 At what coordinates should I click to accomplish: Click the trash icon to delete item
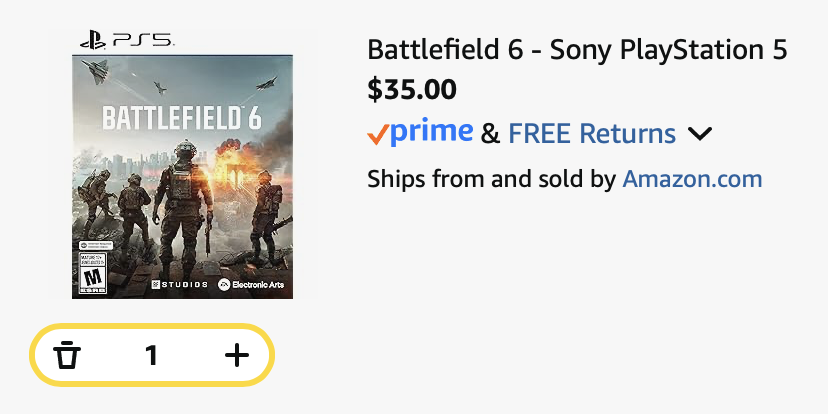(67, 354)
